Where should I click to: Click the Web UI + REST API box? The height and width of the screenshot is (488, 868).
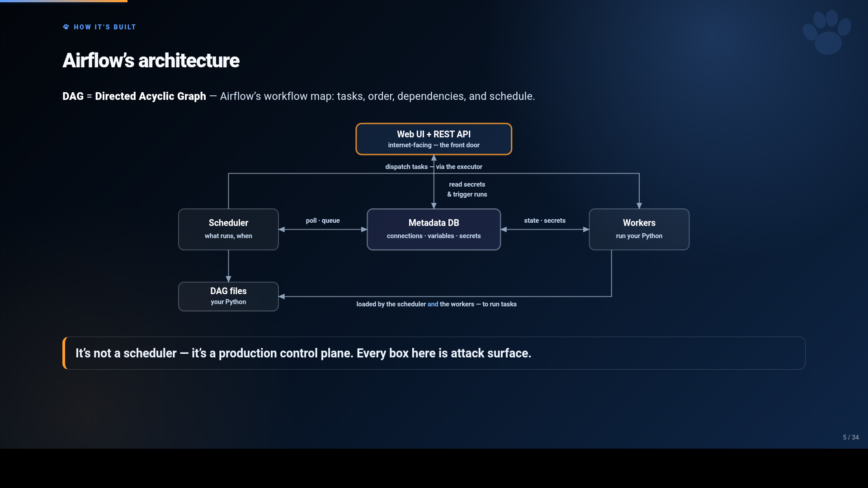click(434, 139)
